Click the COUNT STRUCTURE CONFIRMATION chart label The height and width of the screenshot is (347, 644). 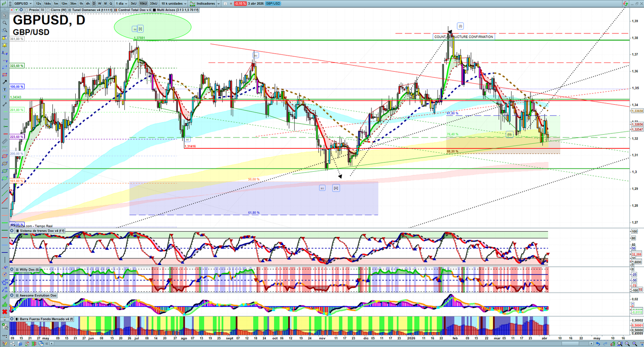(x=464, y=37)
